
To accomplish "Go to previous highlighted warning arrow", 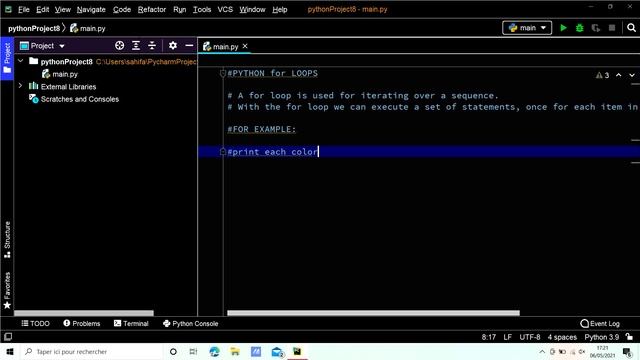I will pyautogui.click(x=619, y=75).
